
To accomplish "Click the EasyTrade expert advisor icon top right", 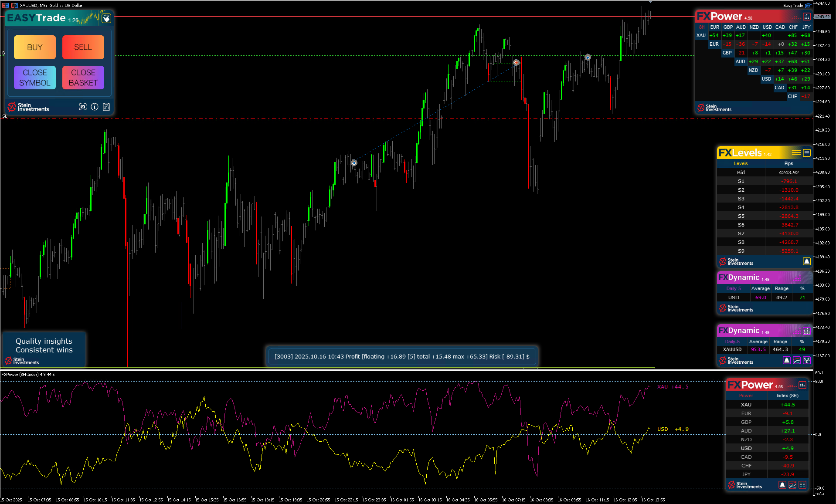I will (808, 5).
